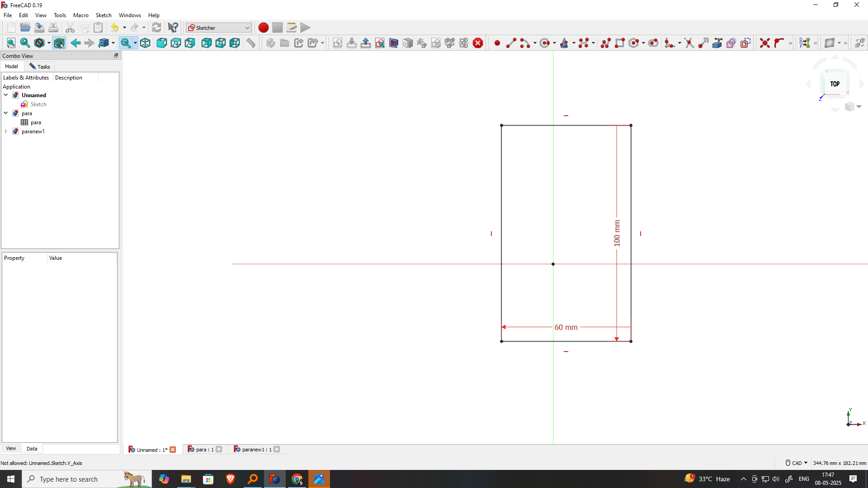Open Chrome from the taskbar

click(297, 479)
